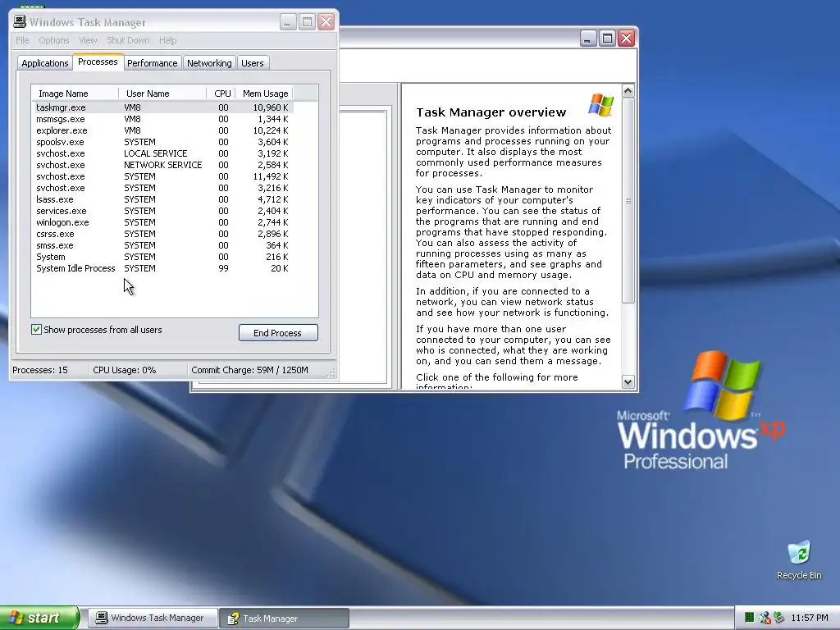Open the Options menu

[54, 40]
